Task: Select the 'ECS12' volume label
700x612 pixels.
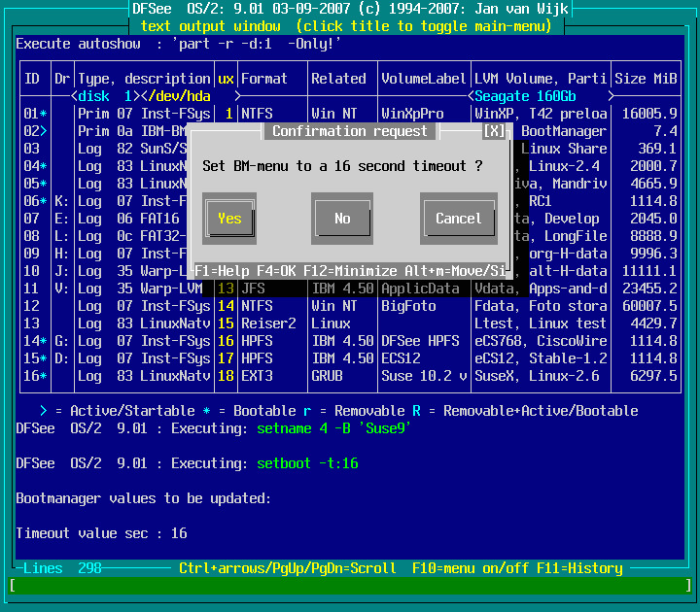Action: [x=401, y=358]
